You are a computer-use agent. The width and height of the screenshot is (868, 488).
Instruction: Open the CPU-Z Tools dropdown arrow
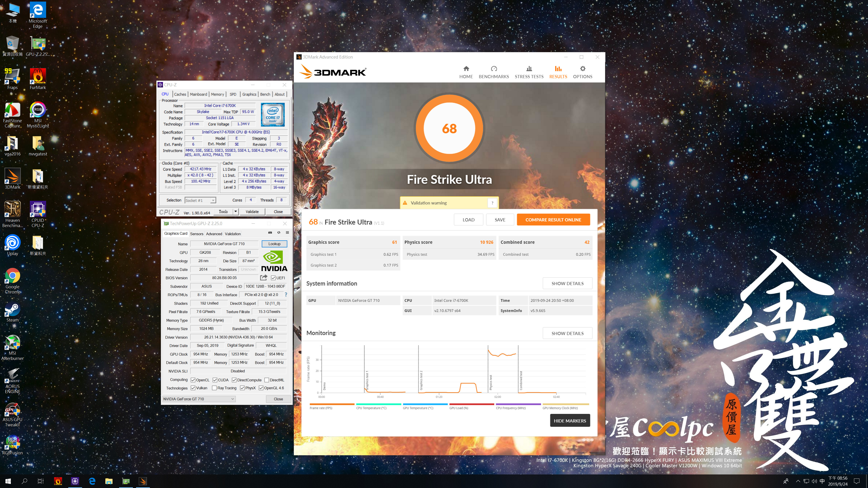coord(236,211)
